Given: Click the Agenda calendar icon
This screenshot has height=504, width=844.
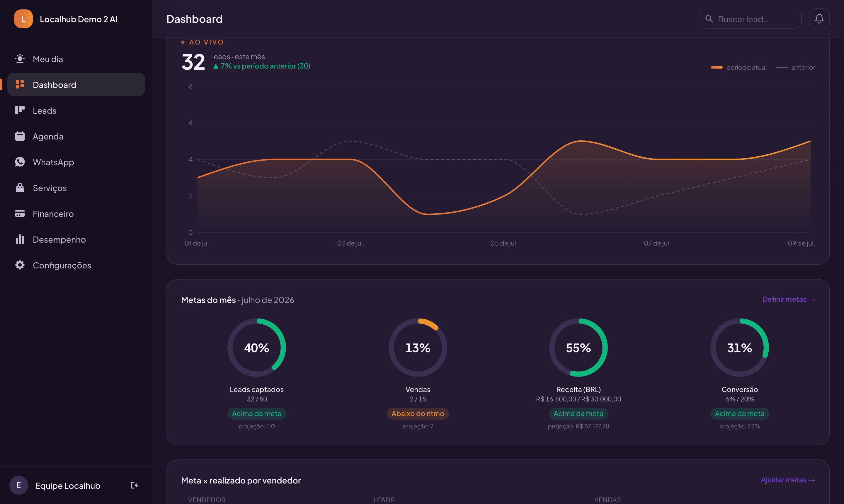Looking at the screenshot, I should tap(20, 136).
